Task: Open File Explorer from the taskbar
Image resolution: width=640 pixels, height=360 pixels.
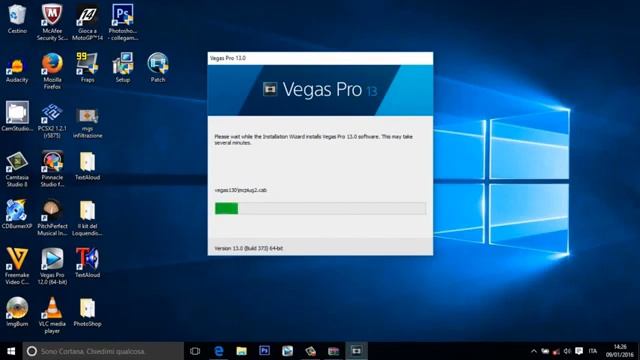Action: coord(242,351)
